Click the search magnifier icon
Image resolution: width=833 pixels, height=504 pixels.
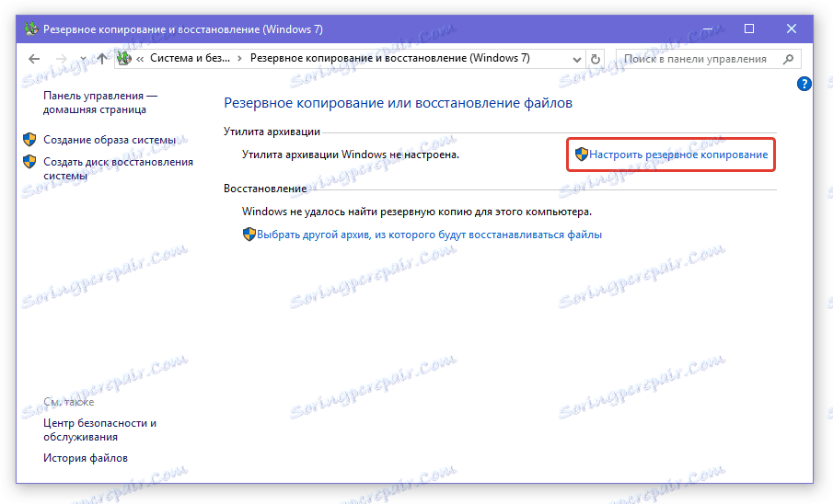point(789,59)
